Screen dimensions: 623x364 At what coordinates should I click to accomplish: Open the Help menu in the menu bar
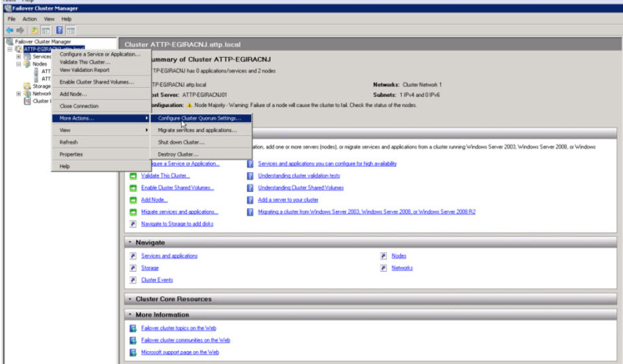pyautogui.click(x=67, y=19)
